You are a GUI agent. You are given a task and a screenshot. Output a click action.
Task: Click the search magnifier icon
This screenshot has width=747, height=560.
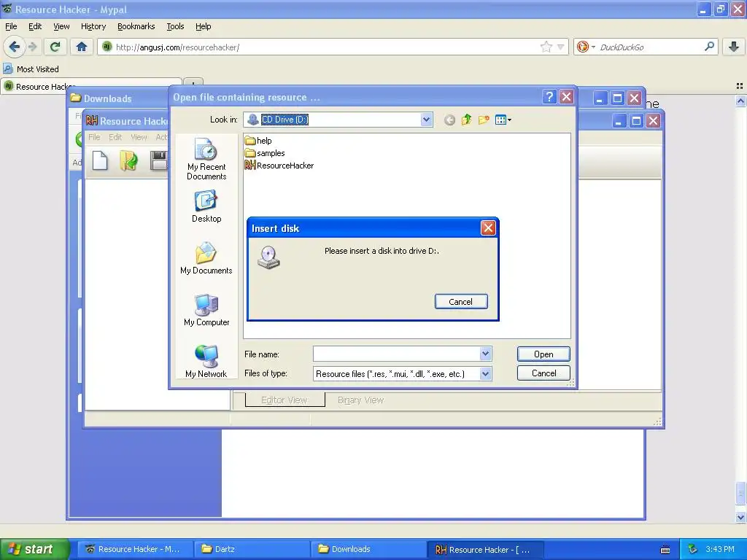click(x=709, y=47)
